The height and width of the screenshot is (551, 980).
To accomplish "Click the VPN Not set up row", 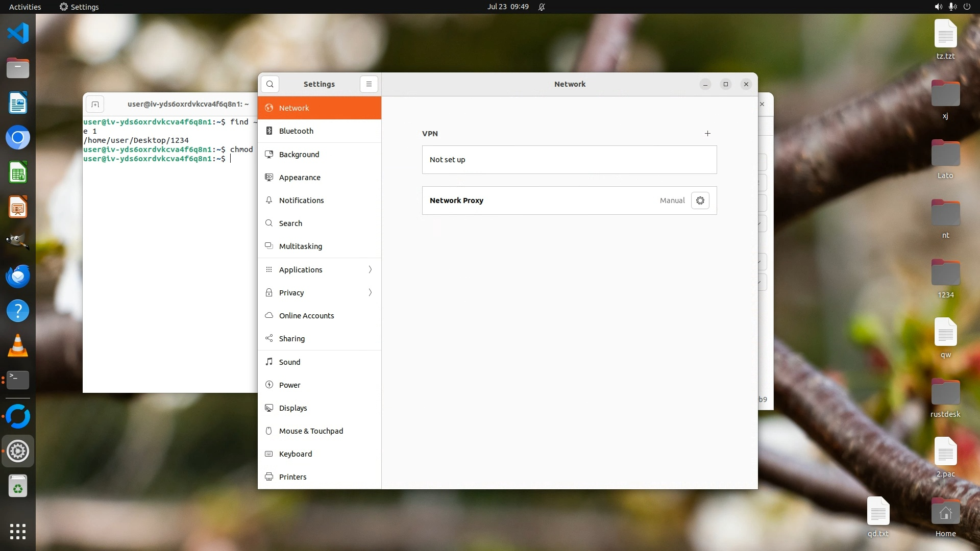I will pyautogui.click(x=569, y=160).
